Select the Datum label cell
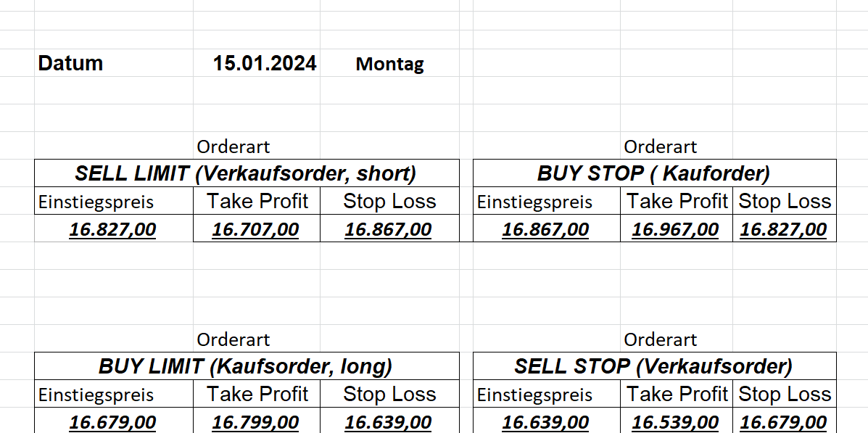 [x=70, y=64]
